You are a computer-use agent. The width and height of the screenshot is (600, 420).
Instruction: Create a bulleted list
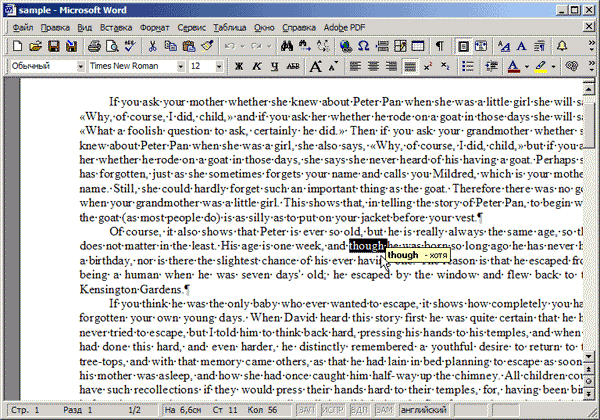(468, 67)
